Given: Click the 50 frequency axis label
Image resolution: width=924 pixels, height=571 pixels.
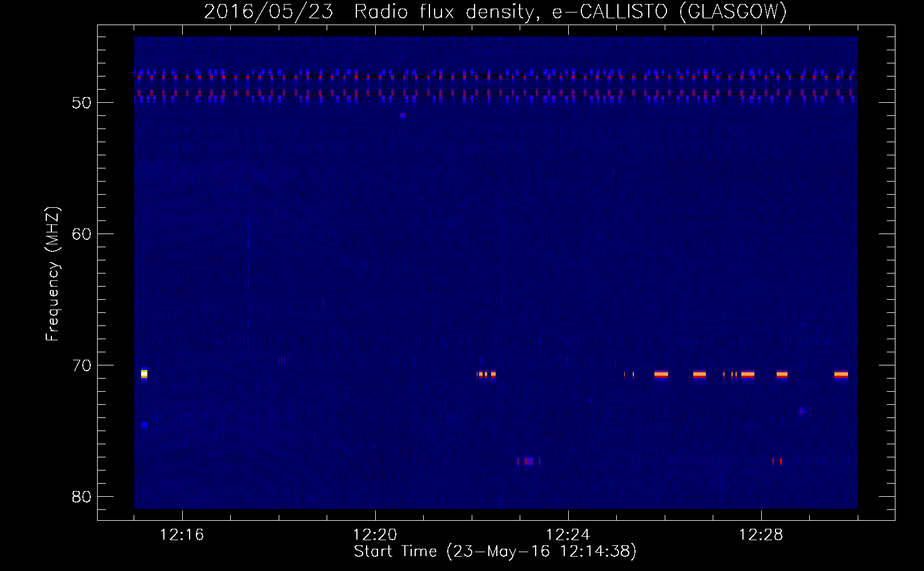Looking at the screenshot, I should coord(82,103).
